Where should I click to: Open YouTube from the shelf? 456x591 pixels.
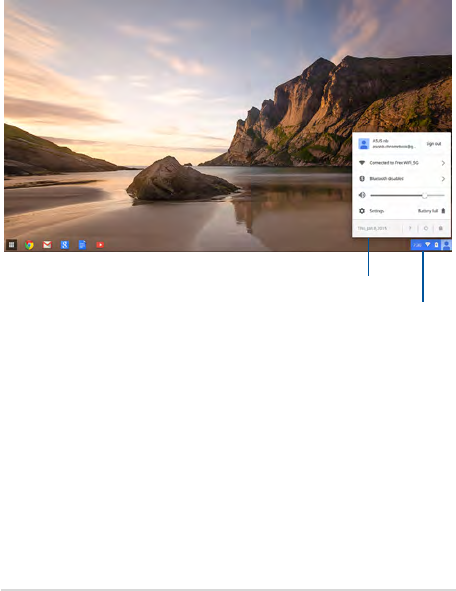tap(100, 245)
